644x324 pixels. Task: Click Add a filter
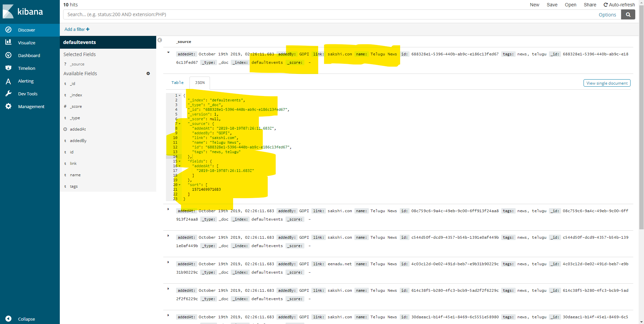click(x=76, y=29)
